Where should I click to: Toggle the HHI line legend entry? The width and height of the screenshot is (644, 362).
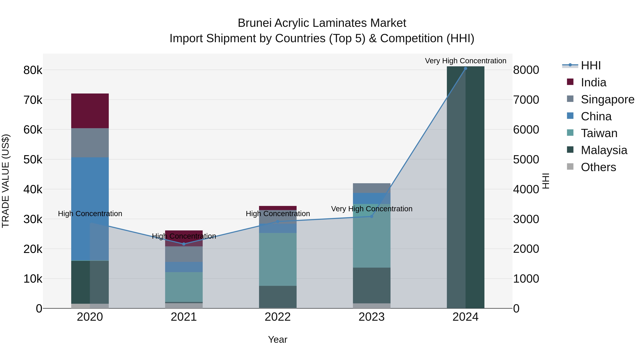pyautogui.click(x=581, y=65)
